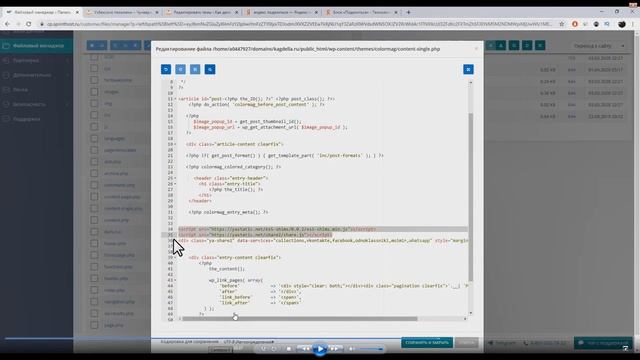Click the search icon in file editor toolbar

point(210,69)
